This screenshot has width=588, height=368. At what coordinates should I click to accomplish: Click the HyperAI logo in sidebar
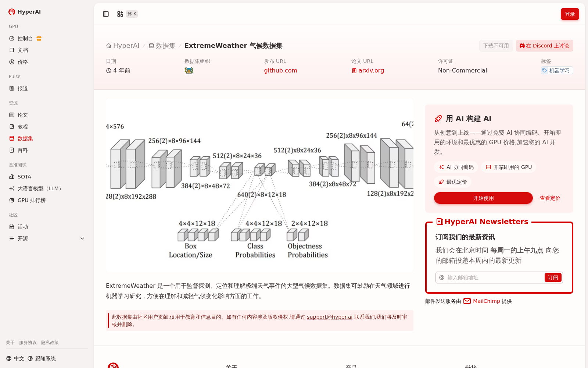point(25,12)
